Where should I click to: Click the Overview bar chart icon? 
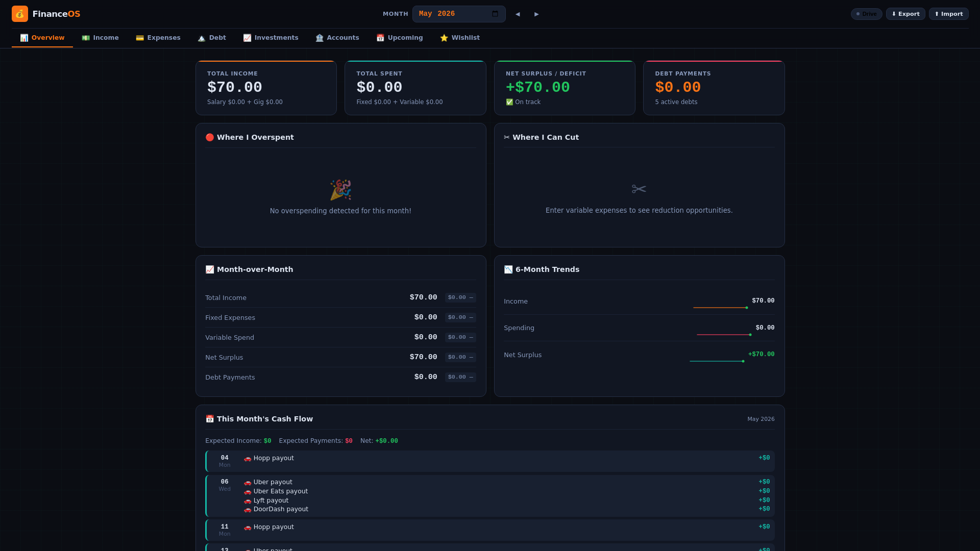pyautogui.click(x=24, y=38)
